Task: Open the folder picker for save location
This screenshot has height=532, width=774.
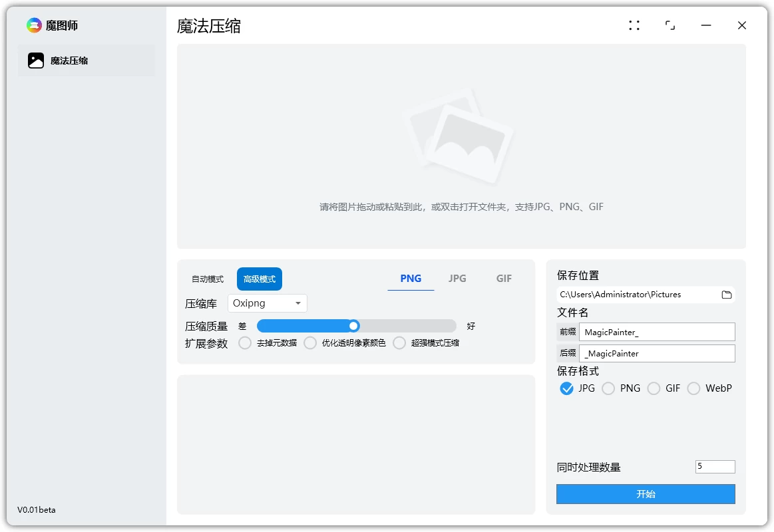Action: coord(727,294)
